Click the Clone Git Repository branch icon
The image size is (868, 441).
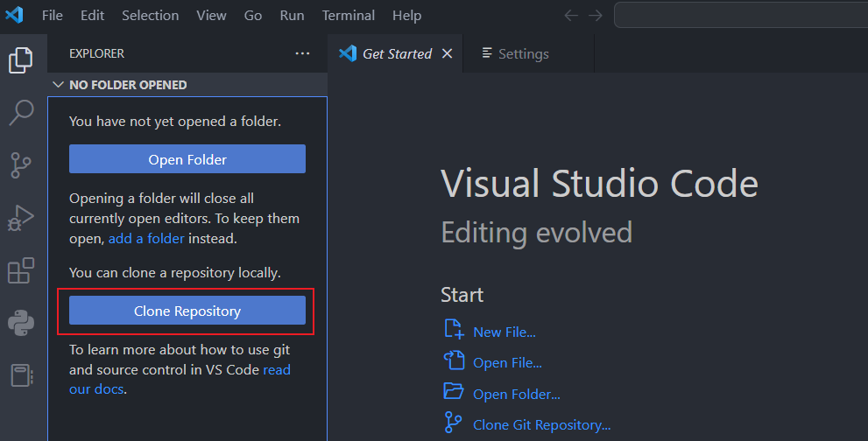tap(454, 422)
